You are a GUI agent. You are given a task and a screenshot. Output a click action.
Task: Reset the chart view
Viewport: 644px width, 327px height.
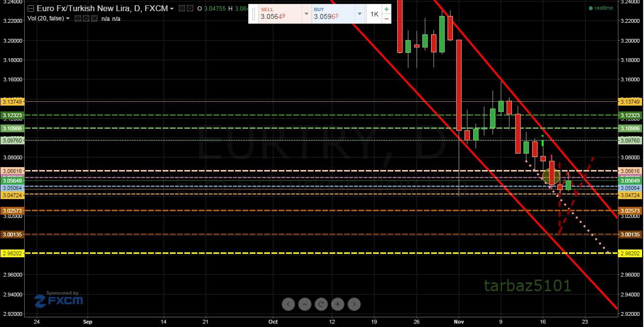coord(321,304)
